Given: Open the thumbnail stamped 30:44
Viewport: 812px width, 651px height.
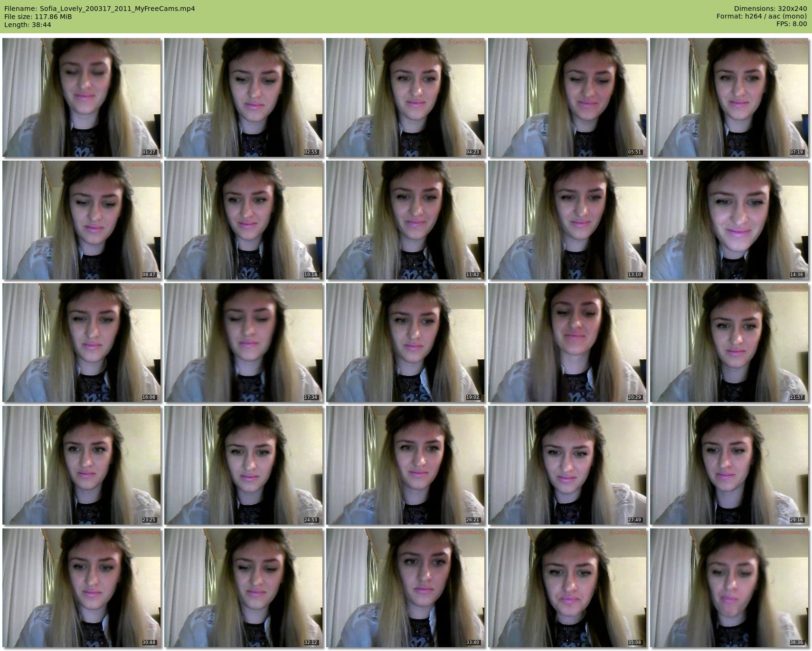Looking at the screenshot, I should pos(82,588).
